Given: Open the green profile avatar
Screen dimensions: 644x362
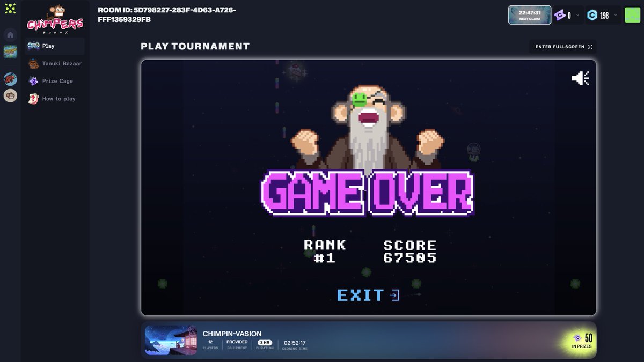Looking at the screenshot, I should point(633,15).
